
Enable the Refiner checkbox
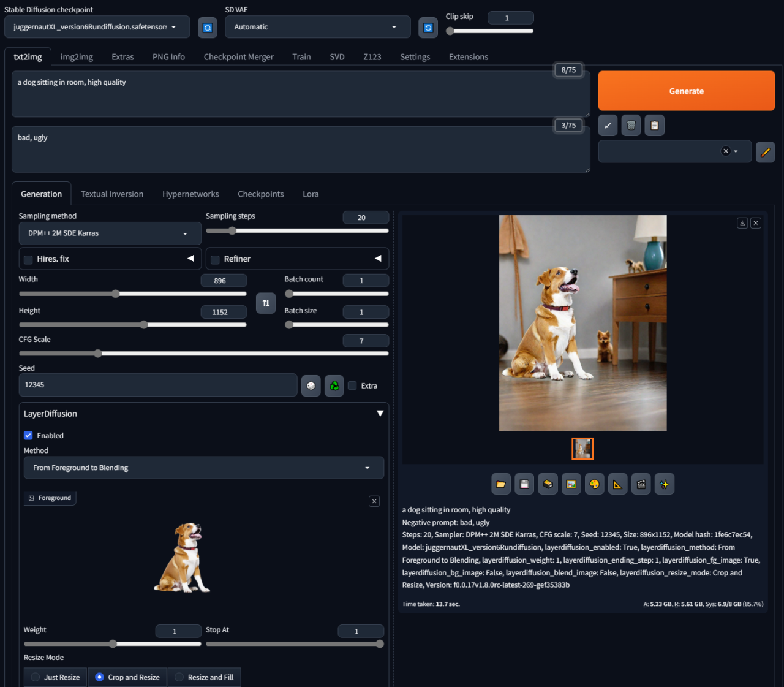click(x=215, y=260)
